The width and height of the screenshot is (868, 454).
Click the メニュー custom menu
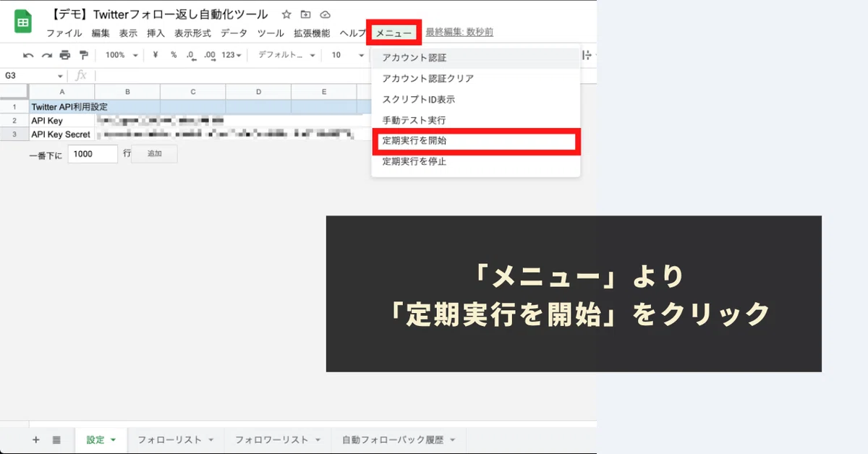[393, 33]
